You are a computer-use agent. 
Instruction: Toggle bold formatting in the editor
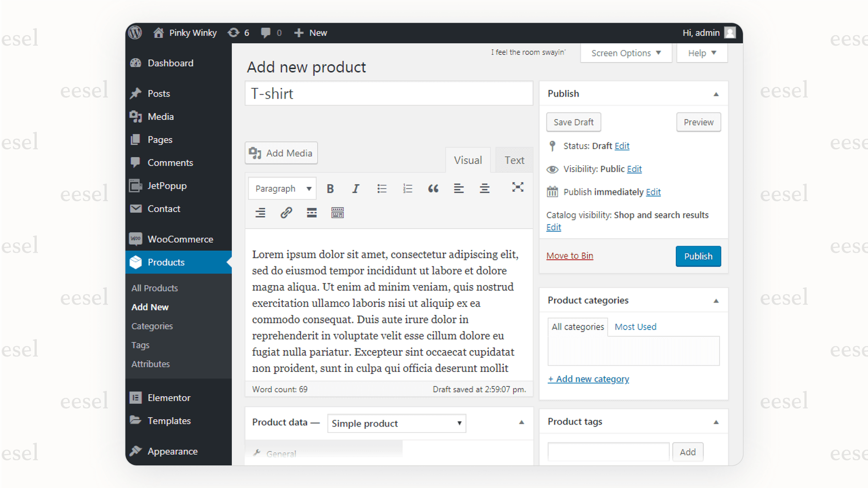[x=330, y=188]
